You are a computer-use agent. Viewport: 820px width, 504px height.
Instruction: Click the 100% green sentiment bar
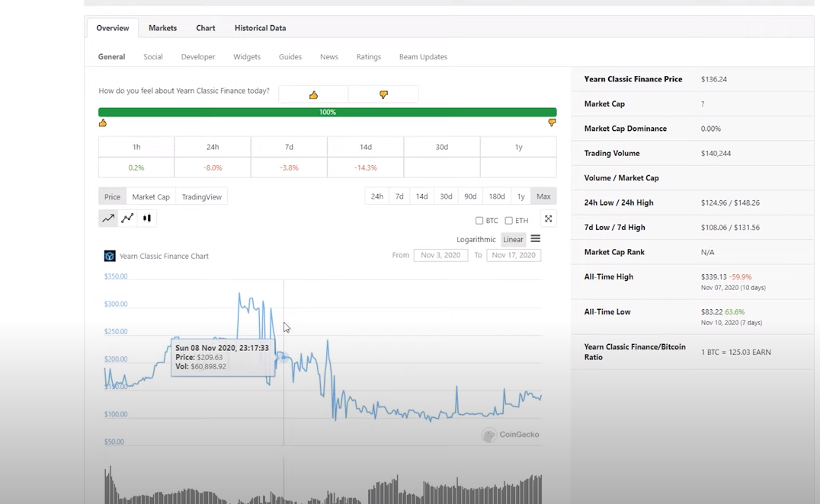click(x=328, y=112)
